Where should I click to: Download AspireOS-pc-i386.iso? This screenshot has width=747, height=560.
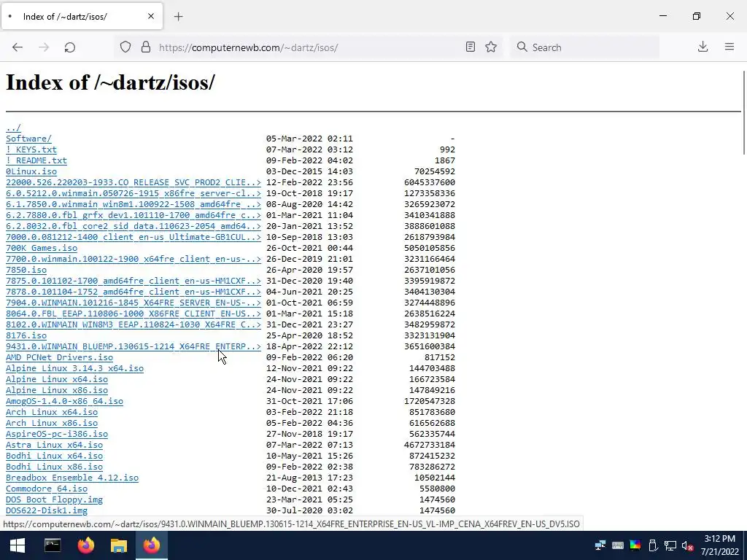tap(57, 435)
